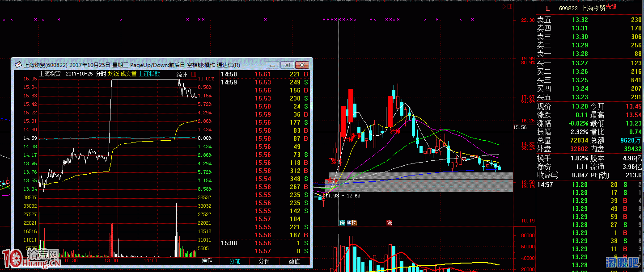Click the 10.19 price axis label
Viewport: 644px width, 272px height.
click(x=527, y=221)
